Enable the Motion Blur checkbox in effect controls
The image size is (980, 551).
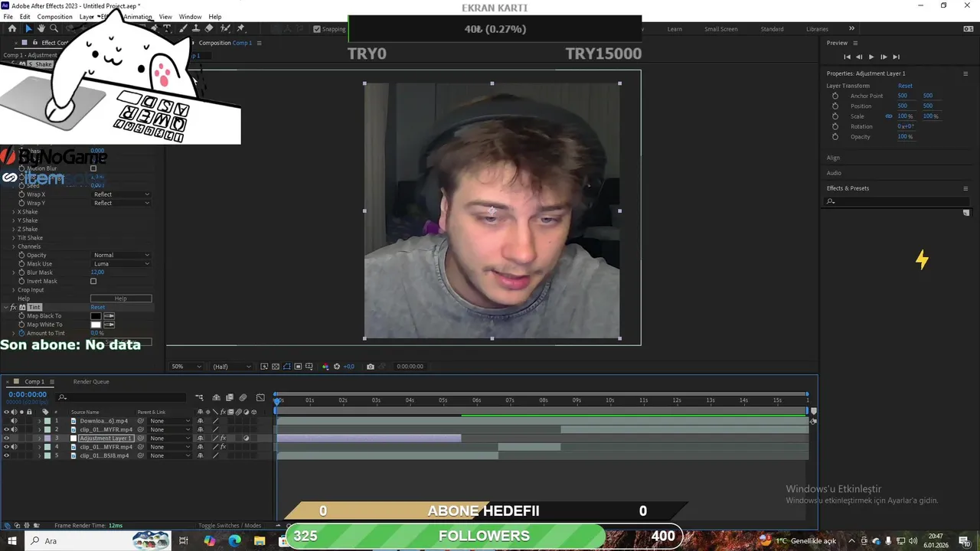pos(93,168)
